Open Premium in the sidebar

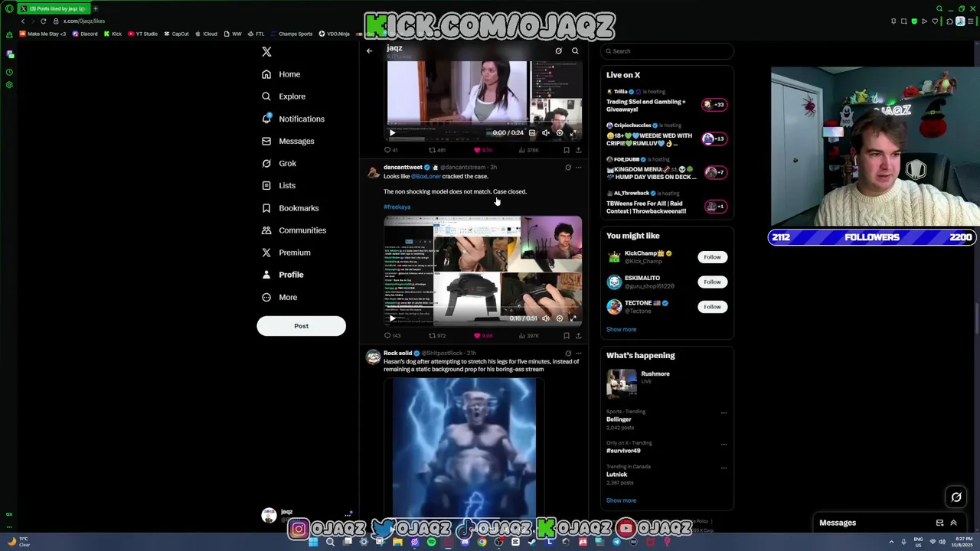click(286, 253)
